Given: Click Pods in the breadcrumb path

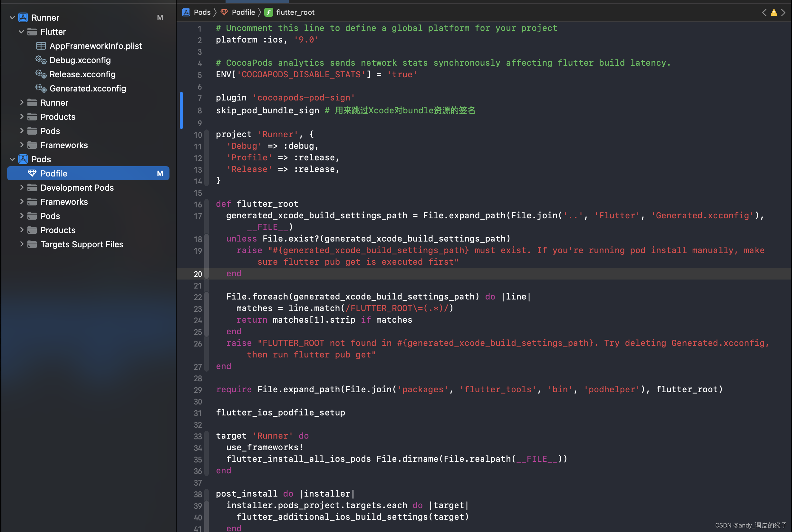Looking at the screenshot, I should point(202,13).
